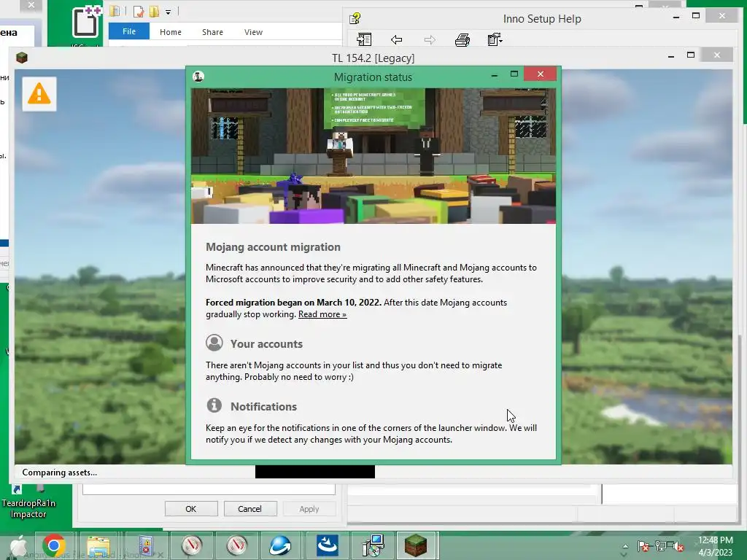
Task: Click the TL 154.2 [Legacy] title bar
Action: point(373,58)
